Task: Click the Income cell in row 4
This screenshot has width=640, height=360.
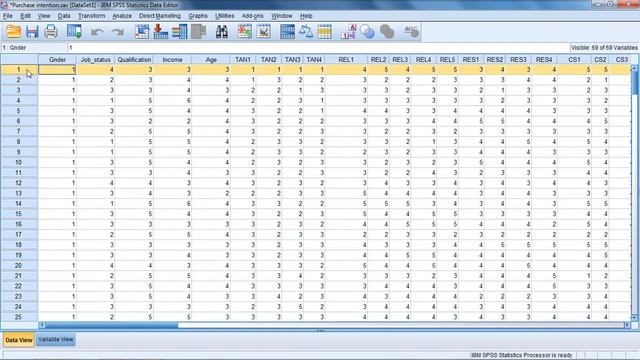Action: 172,100
